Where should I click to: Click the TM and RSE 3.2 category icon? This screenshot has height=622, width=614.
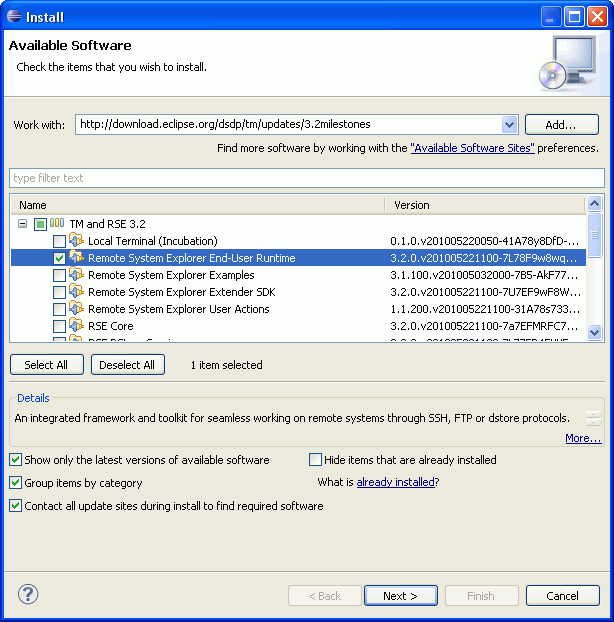(57, 223)
